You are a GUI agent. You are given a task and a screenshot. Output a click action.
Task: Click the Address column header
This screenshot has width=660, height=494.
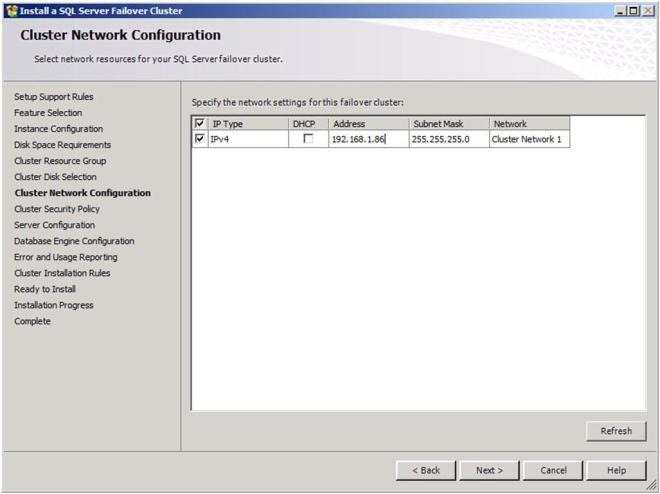(x=366, y=123)
